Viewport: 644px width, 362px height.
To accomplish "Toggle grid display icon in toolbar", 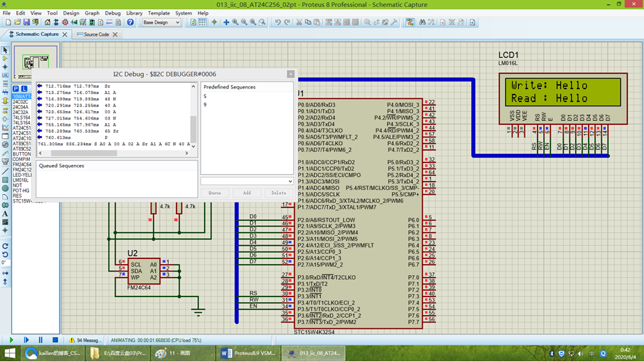I will tap(203, 23).
